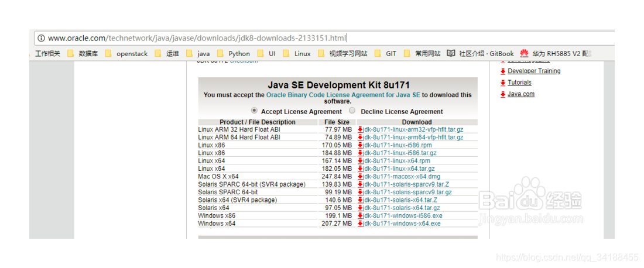Click the Java SE Development Kit 8u171 heading
Image resolution: width=644 pixels, height=268 pixels.
tap(339, 85)
